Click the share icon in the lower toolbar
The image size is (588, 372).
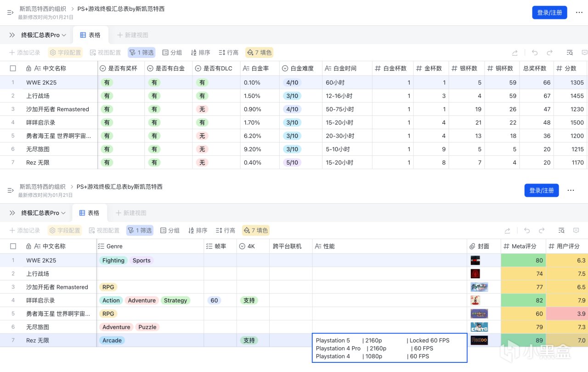click(x=507, y=230)
